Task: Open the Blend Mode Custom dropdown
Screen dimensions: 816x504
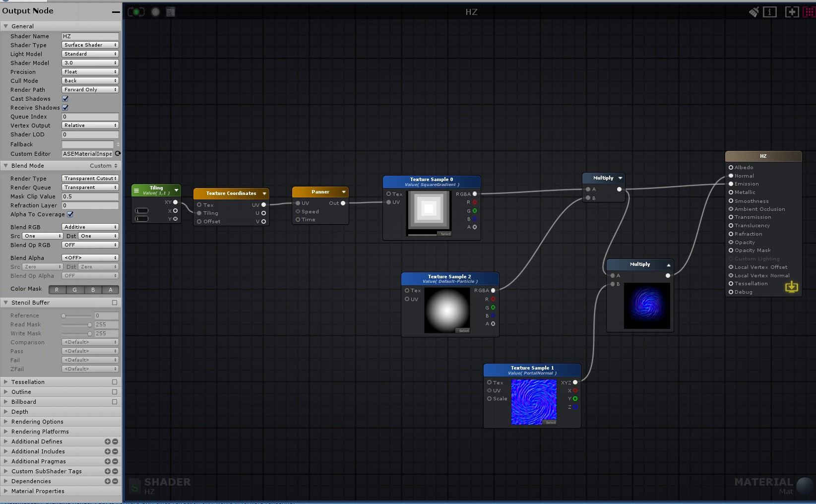Action: click(x=103, y=166)
